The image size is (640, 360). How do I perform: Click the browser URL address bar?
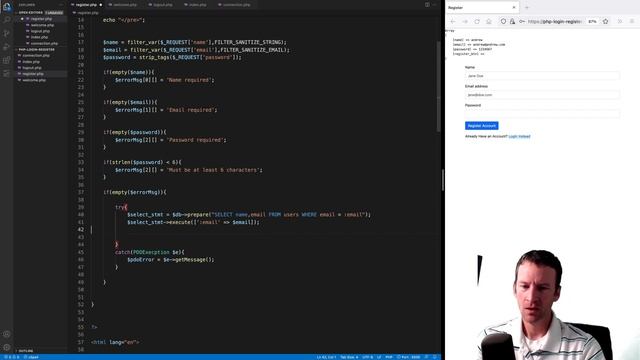point(555,21)
